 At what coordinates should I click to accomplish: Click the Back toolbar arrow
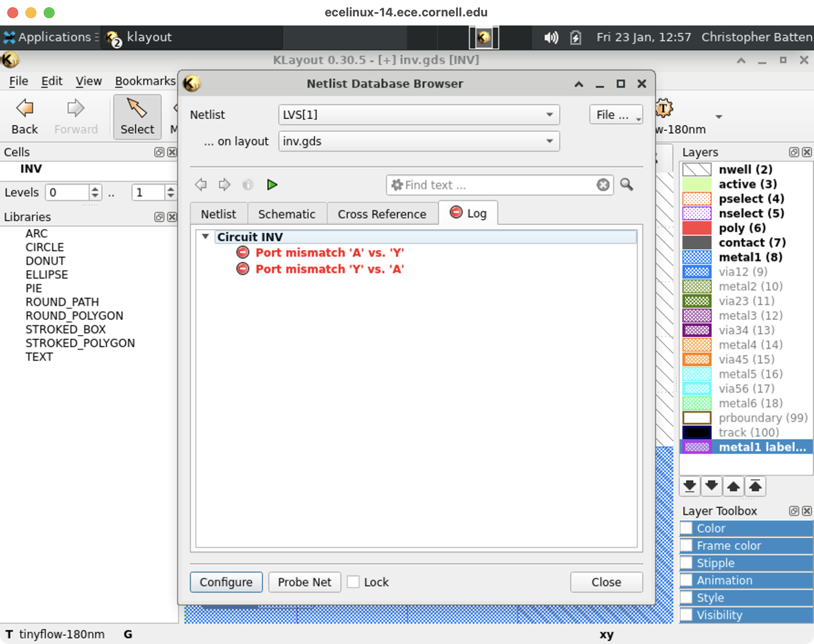(x=25, y=117)
